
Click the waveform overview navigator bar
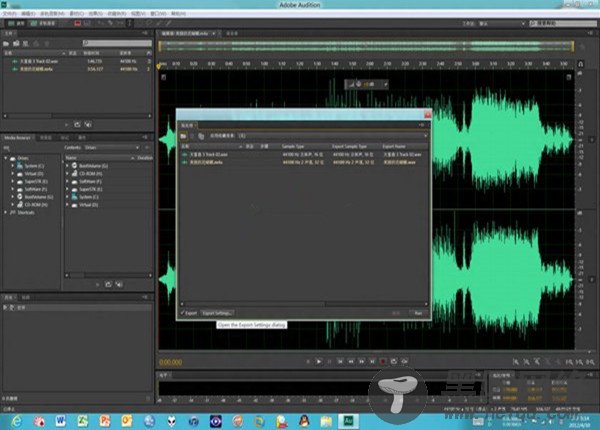coord(366,46)
